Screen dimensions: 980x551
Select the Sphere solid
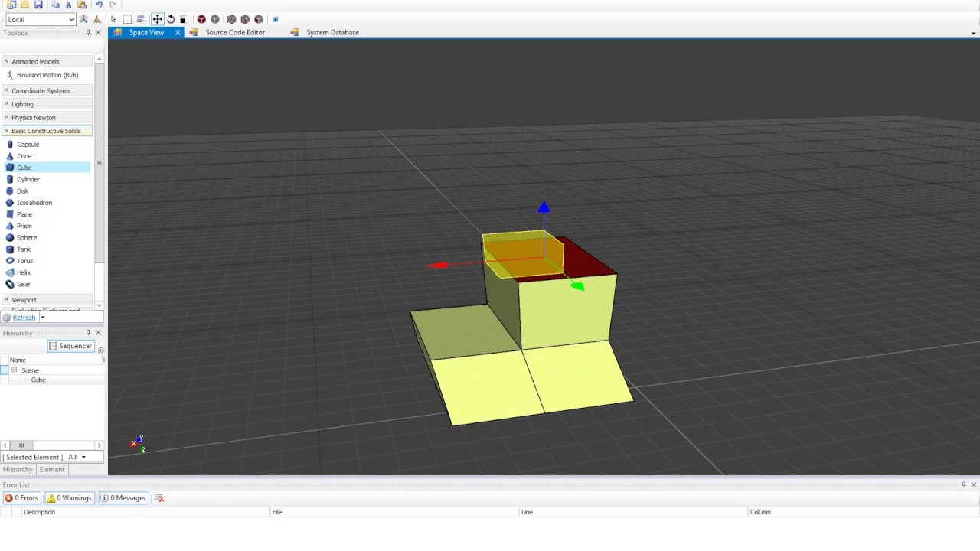27,238
